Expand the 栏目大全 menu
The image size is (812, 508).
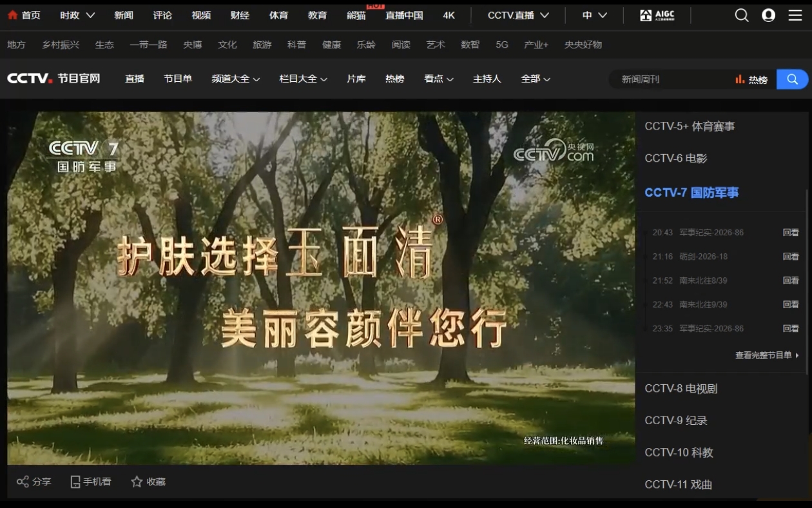point(304,79)
